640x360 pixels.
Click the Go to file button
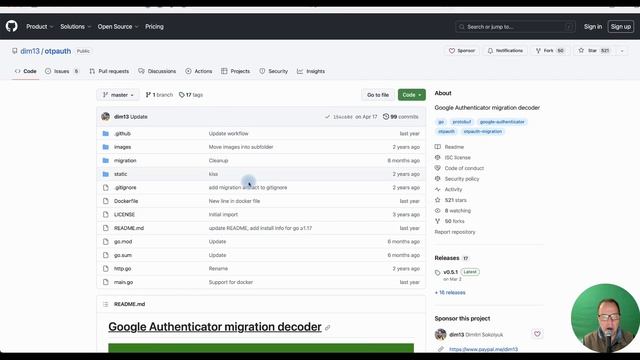(378, 95)
